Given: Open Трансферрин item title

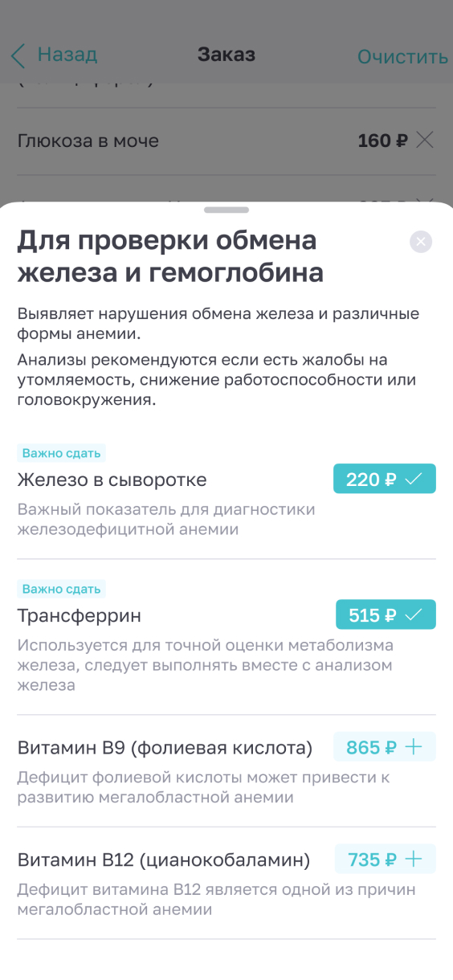Looking at the screenshot, I should (80, 616).
